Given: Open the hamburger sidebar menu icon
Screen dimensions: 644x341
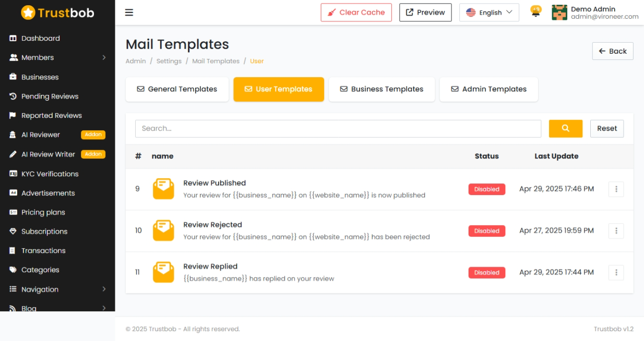Looking at the screenshot, I should (x=129, y=13).
